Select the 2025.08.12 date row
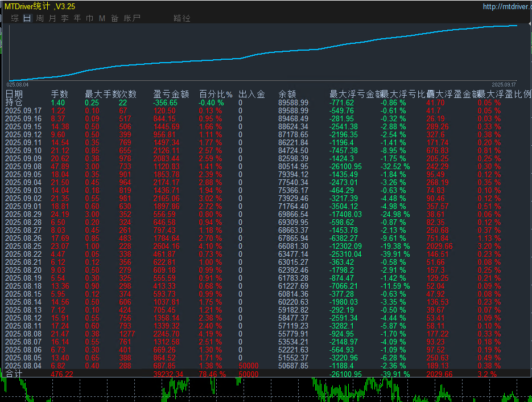This screenshot has height=402, width=532. [23, 318]
